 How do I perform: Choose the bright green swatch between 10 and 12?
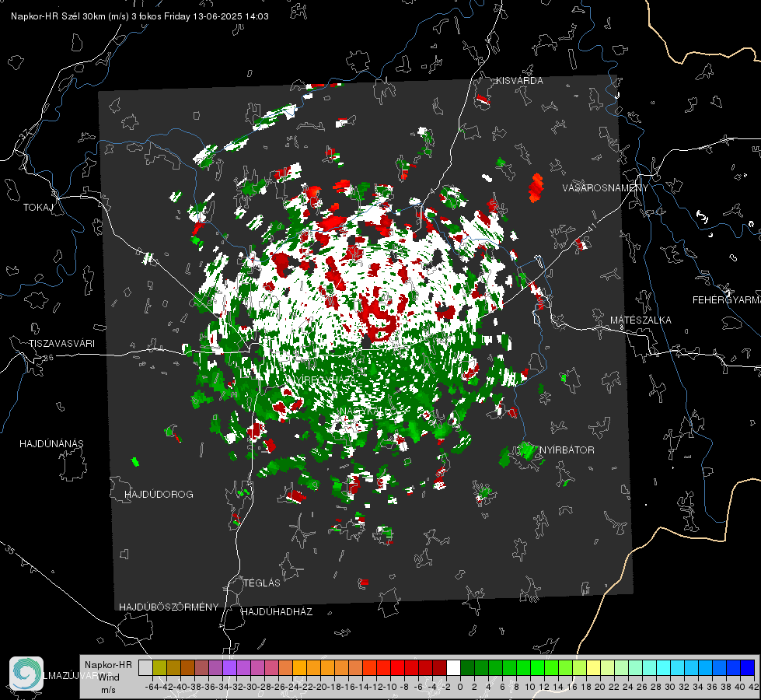(x=537, y=667)
